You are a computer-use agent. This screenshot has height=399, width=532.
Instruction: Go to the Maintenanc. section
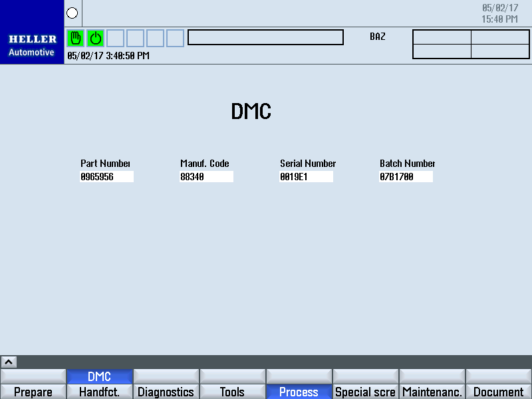click(x=432, y=392)
